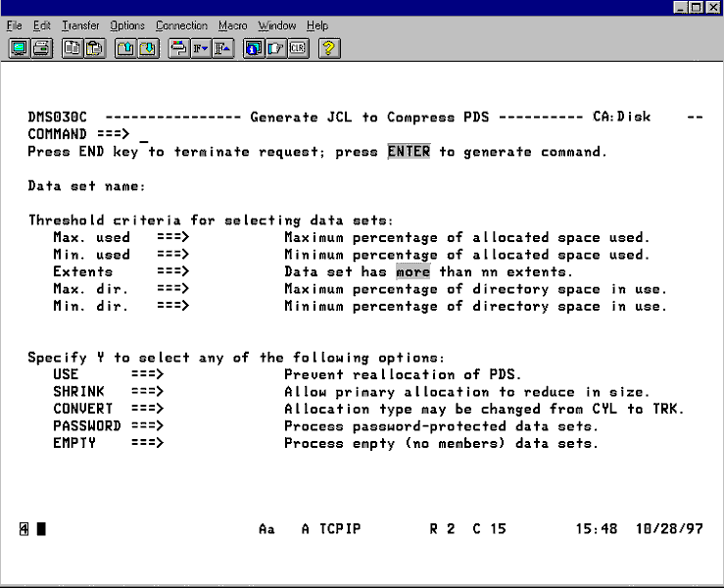
Task: Click the session information icon
Action: pyautogui.click(x=254, y=48)
